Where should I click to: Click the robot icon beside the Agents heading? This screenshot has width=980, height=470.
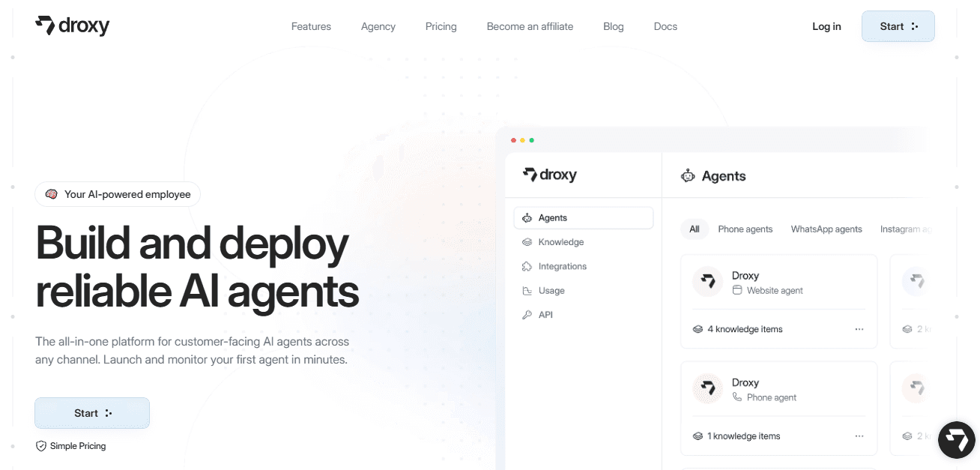click(x=688, y=176)
